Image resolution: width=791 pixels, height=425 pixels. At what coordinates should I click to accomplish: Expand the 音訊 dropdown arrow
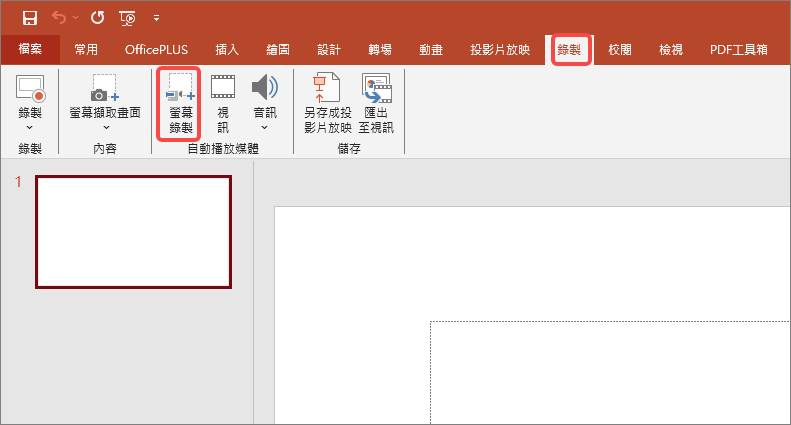(264, 128)
